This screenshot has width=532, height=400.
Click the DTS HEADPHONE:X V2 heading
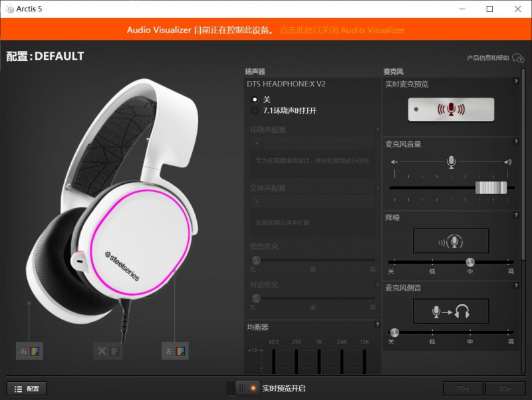[x=286, y=84]
